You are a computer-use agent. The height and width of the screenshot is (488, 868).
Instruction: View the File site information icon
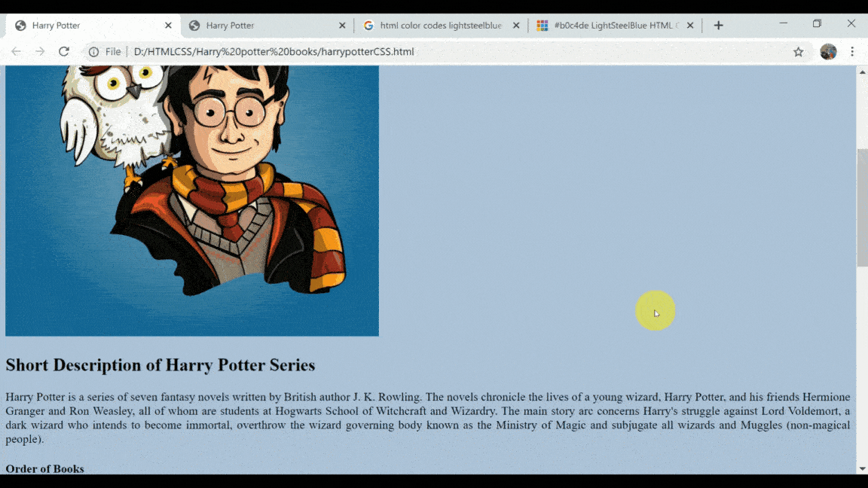point(94,51)
